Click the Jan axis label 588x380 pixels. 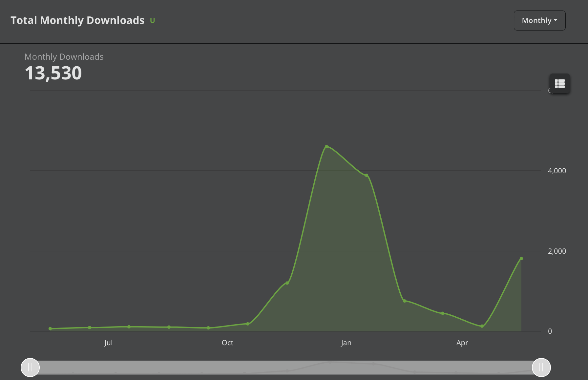[346, 343]
